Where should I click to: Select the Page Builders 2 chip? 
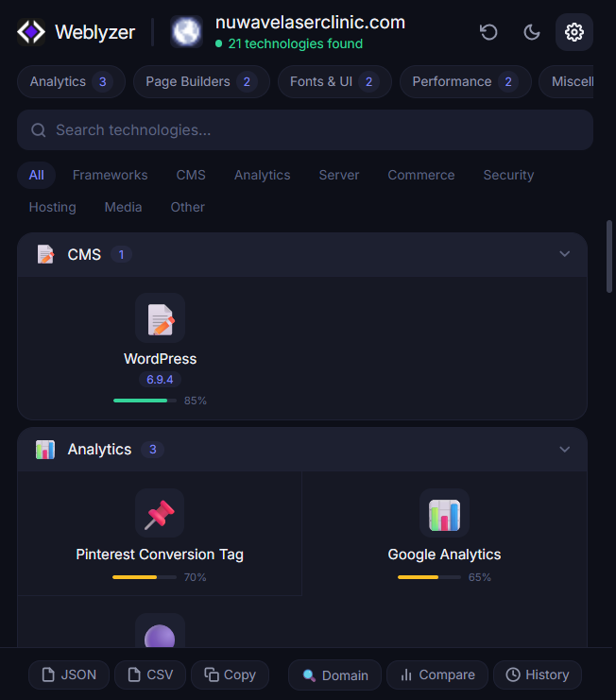[201, 81]
